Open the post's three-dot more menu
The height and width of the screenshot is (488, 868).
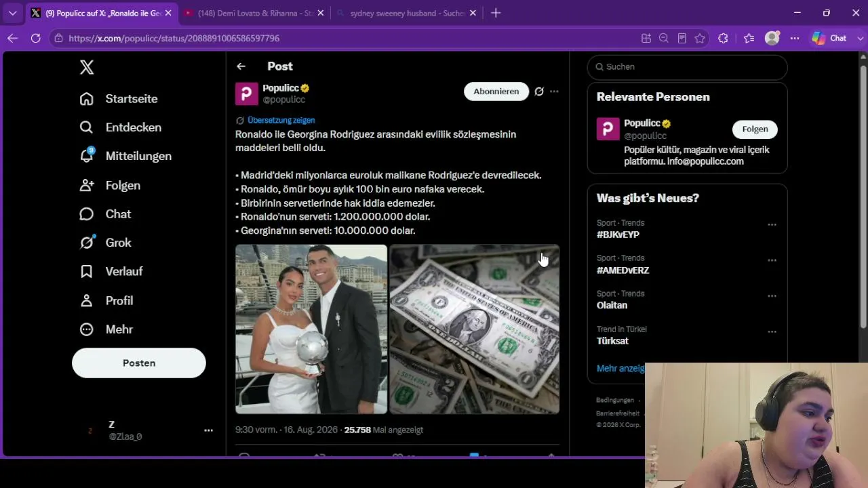click(554, 91)
